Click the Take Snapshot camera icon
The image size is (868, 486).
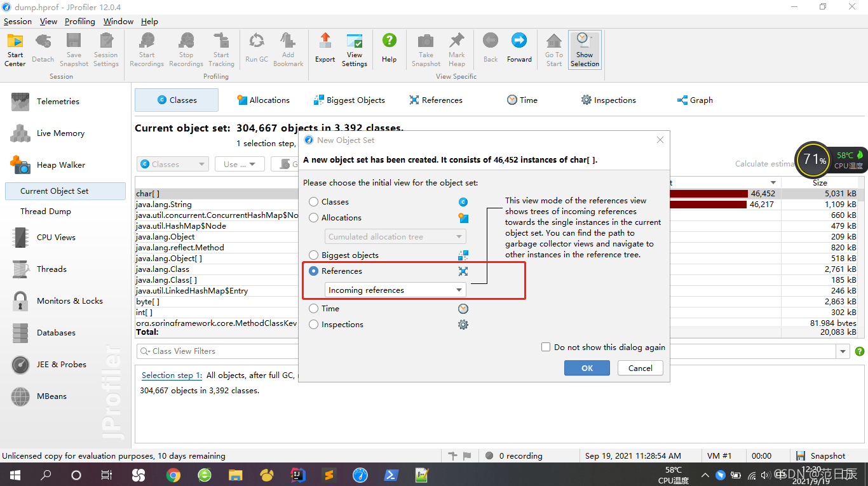coord(426,50)
